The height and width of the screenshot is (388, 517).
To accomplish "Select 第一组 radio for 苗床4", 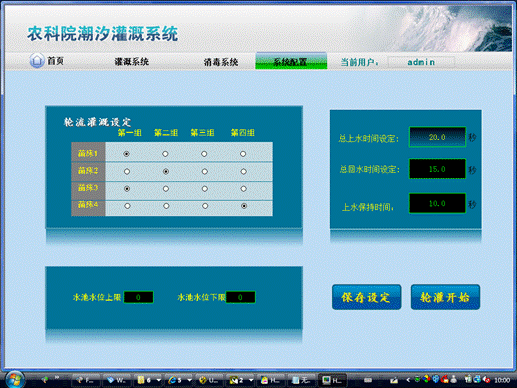I will pyautogui.click(x=127, y=206).
